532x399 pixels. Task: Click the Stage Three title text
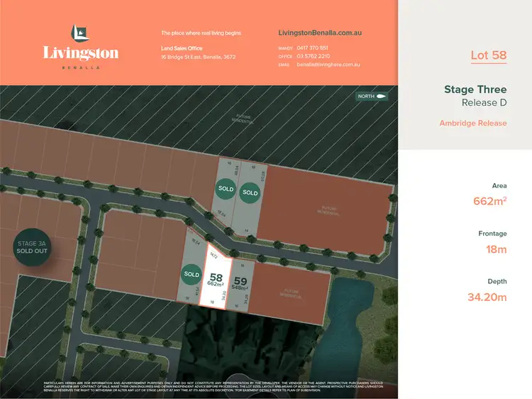tap(475, 89)
